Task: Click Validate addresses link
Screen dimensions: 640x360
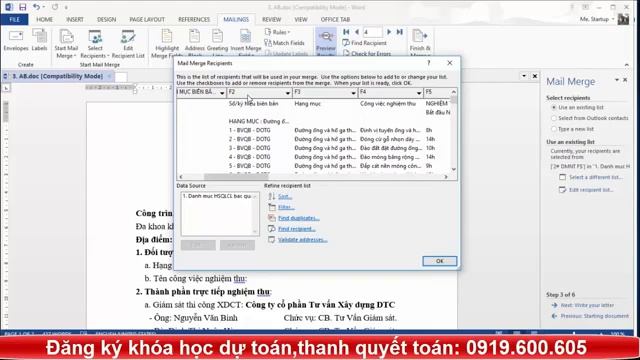Action: click(x=302, y=240)
